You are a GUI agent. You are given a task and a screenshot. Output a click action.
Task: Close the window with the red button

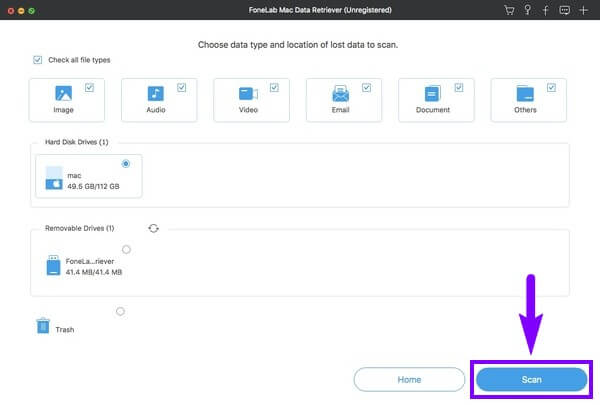(11, 11)
